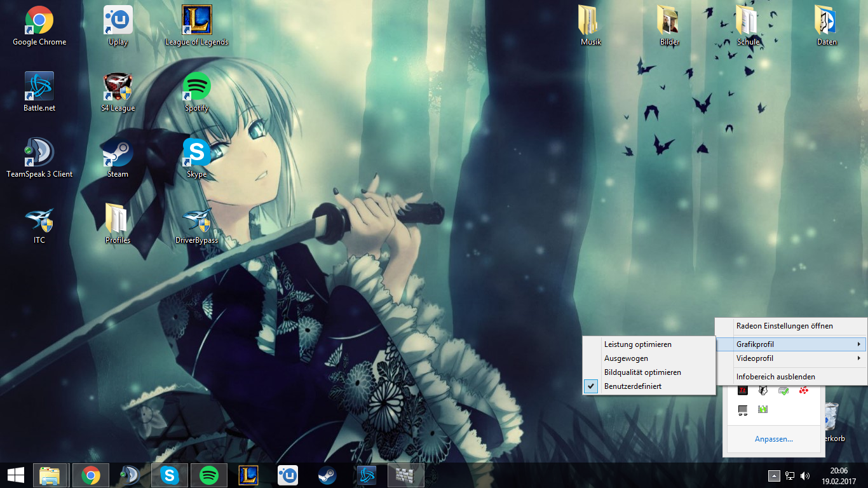Open League of Legends from the taskbar

(248, 475)
